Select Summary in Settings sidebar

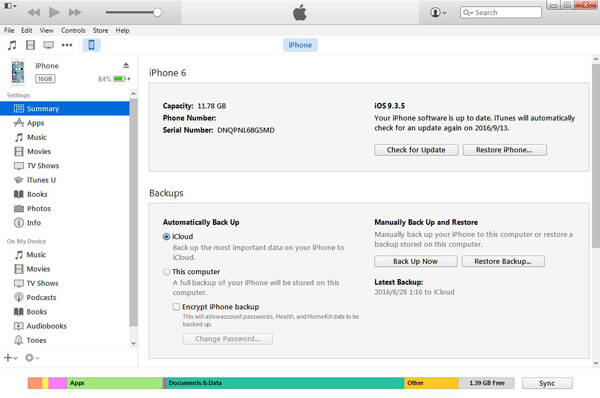[65, 109]
